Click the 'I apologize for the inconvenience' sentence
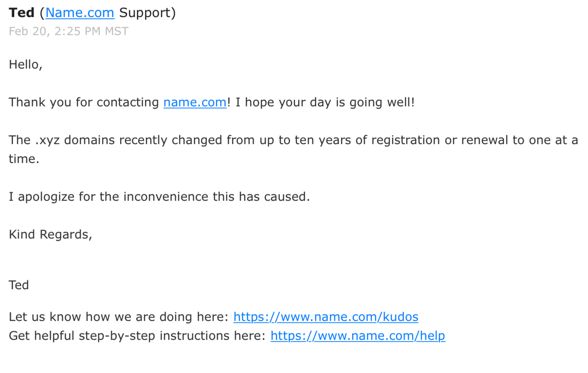 pyautogui.click(x=159, y=197)
